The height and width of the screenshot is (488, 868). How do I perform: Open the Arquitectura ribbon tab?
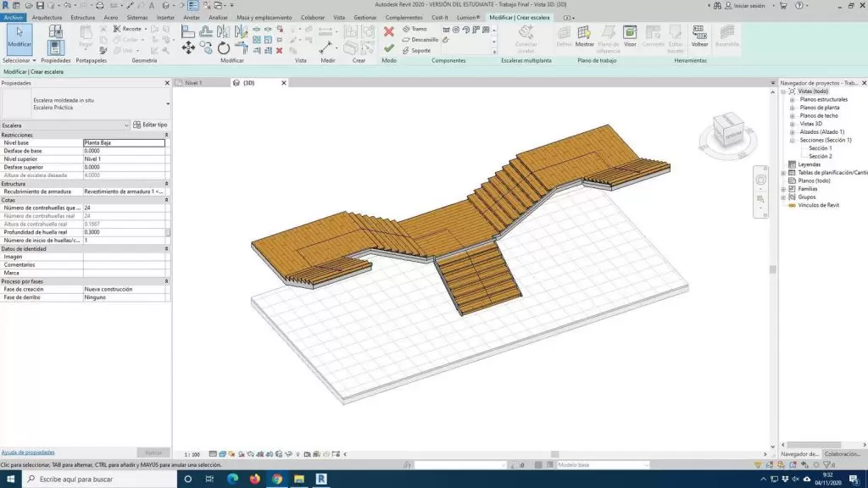click(x=48, y=17)
